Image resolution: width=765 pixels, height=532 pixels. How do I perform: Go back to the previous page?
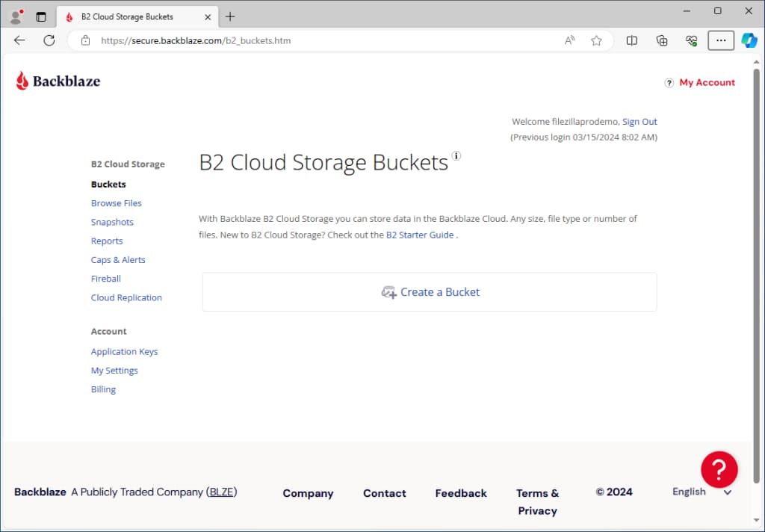point(19,40)
